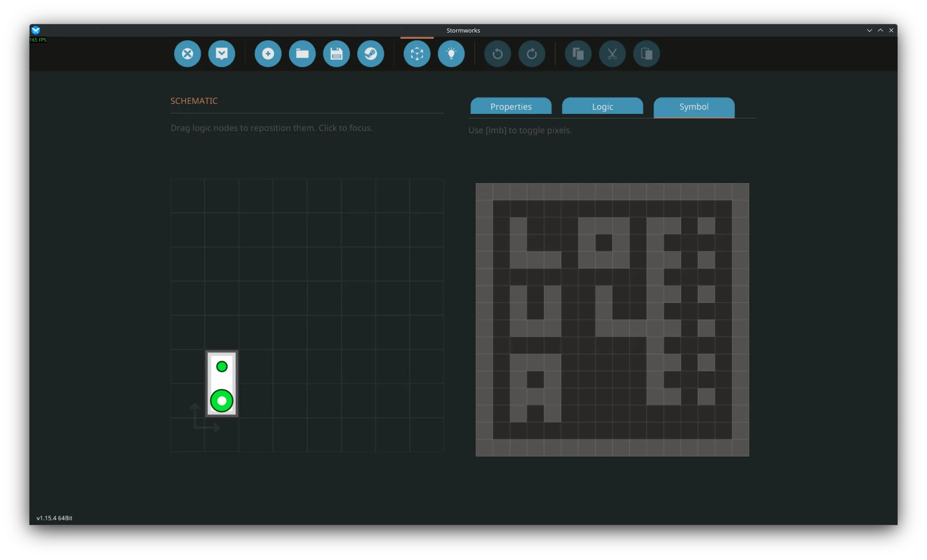The height and width of the screenshot is (560, 927).
Task: Open the load folder icon
Action: [x=302, y=54]
